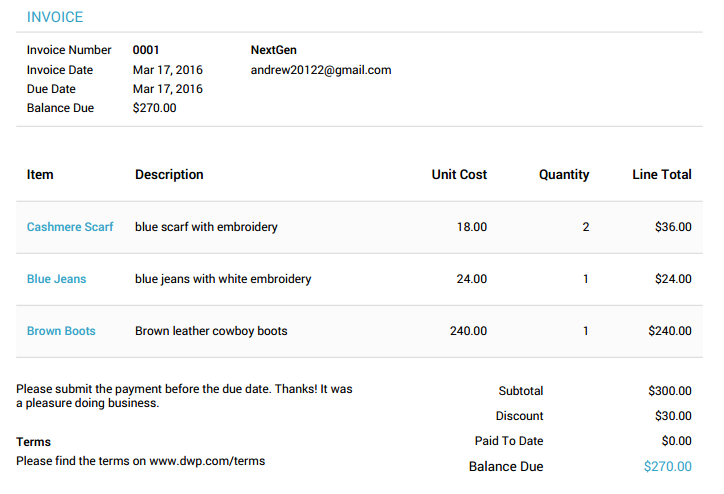The image size is (724, 494).
Task: Click the www.dwp.com/terms text
Action: coord(207,461)
